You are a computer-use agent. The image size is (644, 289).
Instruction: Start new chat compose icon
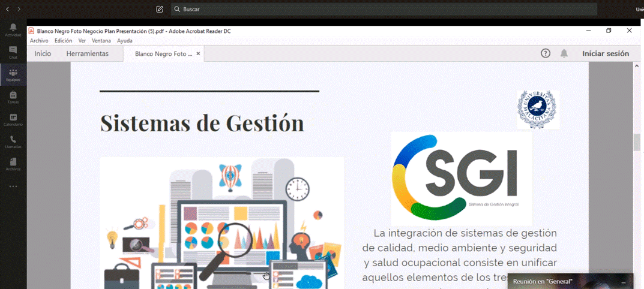coord(160,9)
